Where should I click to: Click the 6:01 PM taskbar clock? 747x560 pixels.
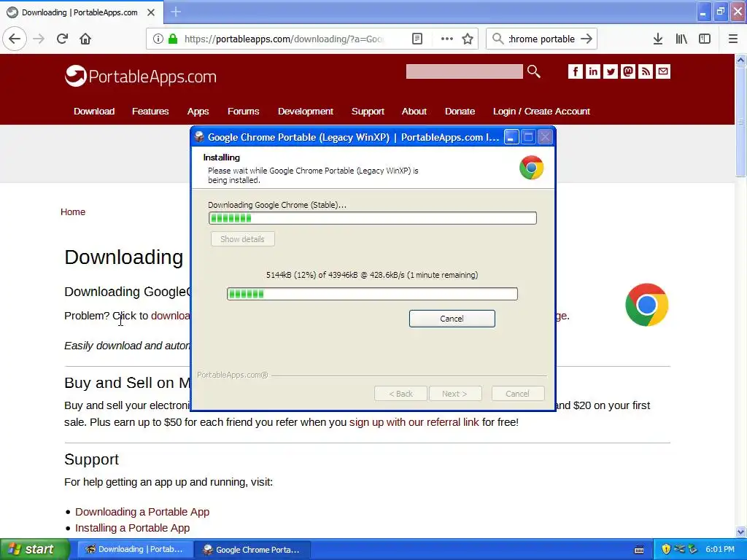coord(720,549)
